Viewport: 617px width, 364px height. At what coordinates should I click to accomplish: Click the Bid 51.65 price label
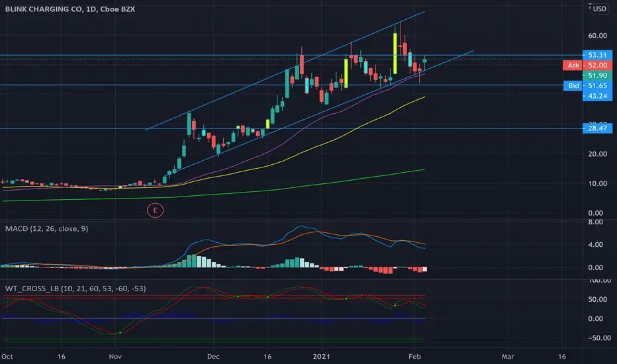pos(587,86)
